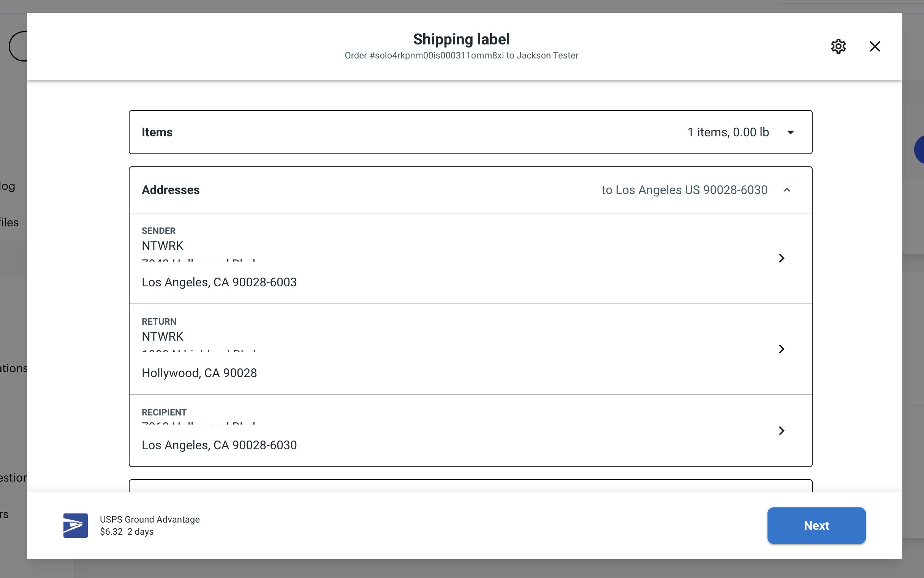The height and width of the screenshot is (578, 924).
Task: Collapse the Addresses section chevron
Action: click(x=787, y=190)
